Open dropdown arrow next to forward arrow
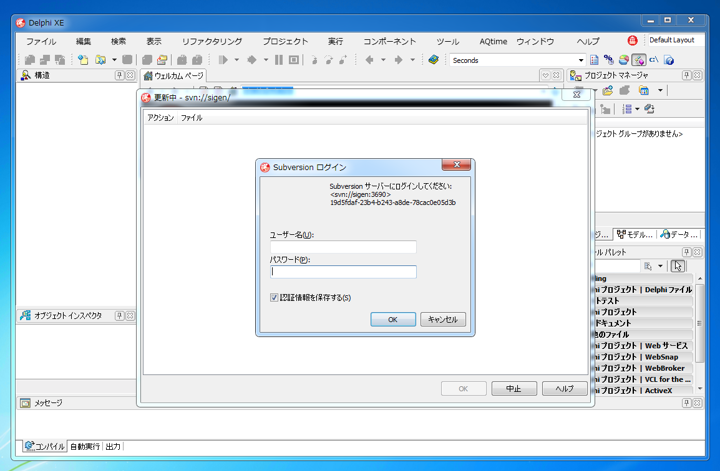720x471 pixels. pos(412,60)
